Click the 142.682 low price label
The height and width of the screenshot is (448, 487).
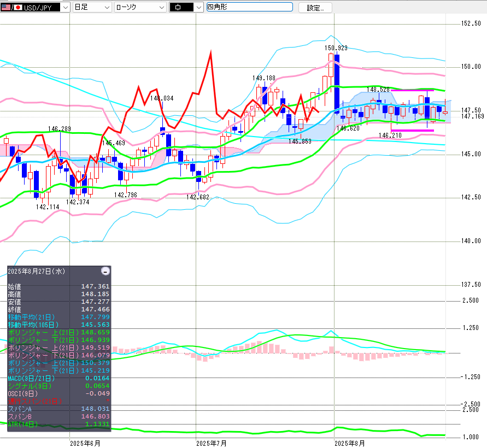198,197
